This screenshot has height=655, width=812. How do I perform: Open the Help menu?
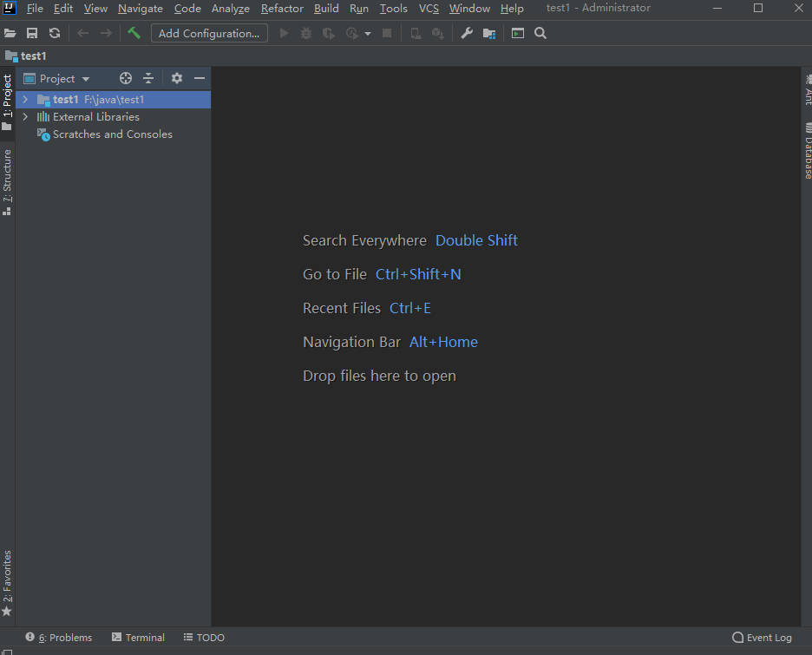tap(512, 9)
